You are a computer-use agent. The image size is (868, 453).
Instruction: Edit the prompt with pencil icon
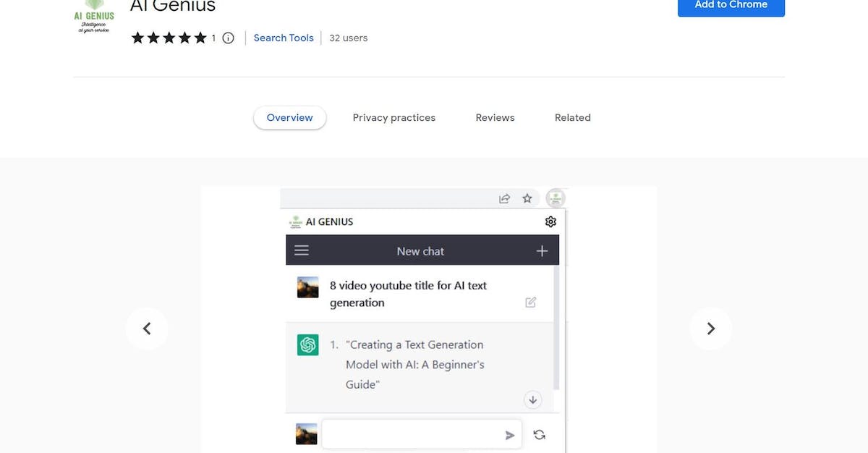(531, 302)
